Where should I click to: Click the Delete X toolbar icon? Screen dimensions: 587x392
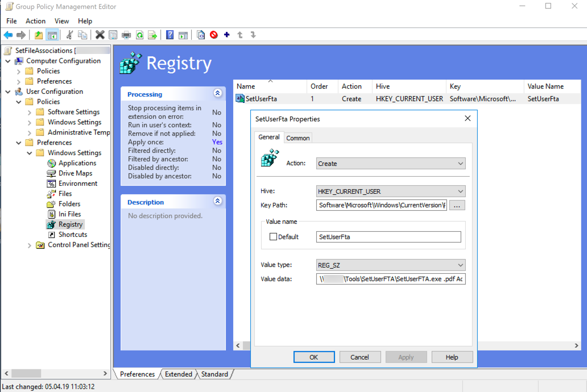[100, 35]
